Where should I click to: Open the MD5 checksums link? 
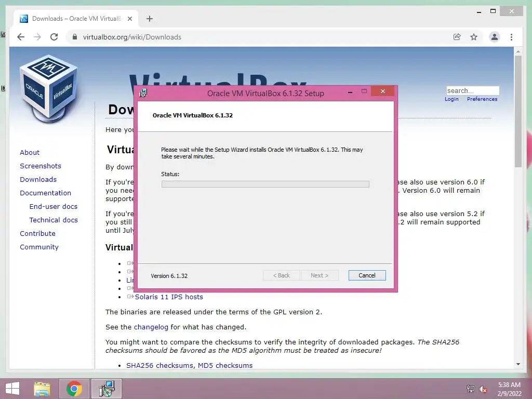[x=225, y=365]
